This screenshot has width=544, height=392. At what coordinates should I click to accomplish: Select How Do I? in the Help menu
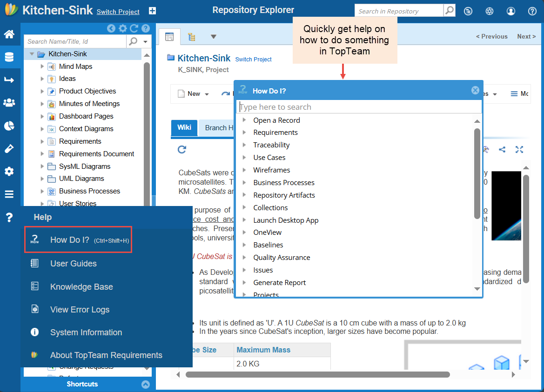78,240
